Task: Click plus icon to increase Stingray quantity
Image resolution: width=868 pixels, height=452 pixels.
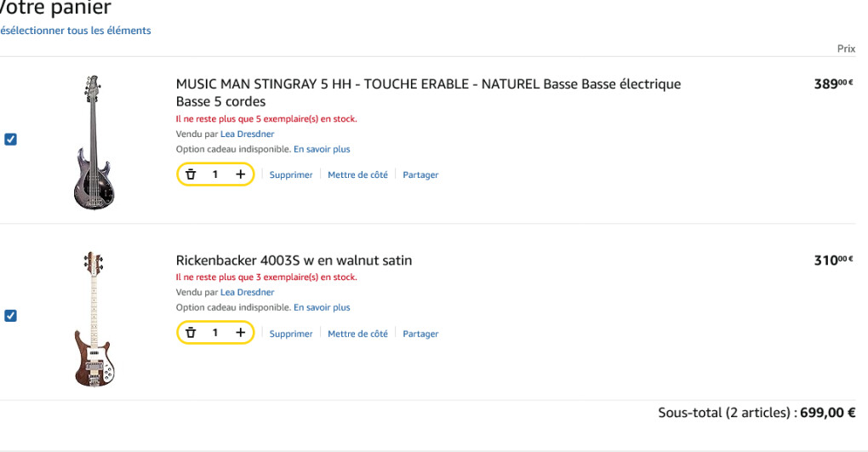Action: tap(241, 175)
